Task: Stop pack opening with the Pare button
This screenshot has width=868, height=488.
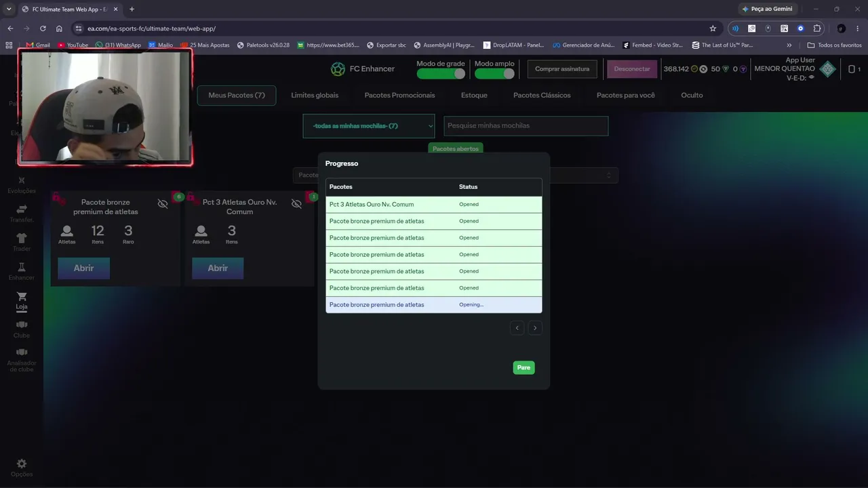Action: pyautogui.click(x=524, y=367)
